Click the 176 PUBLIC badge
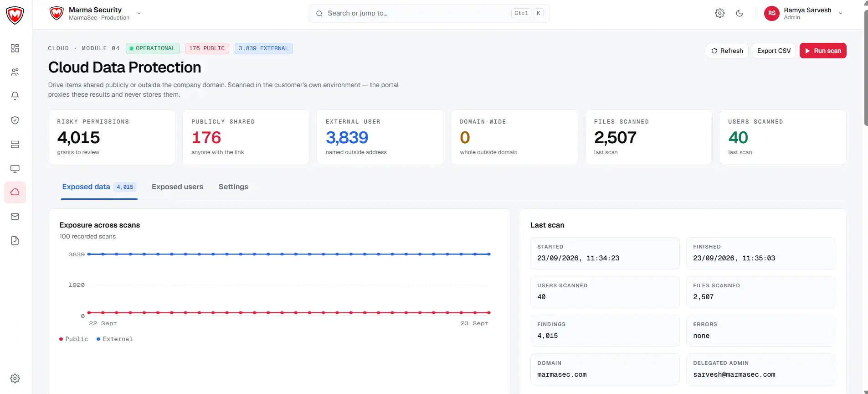This screenshot has height=394, width=868. click(207, 48)
